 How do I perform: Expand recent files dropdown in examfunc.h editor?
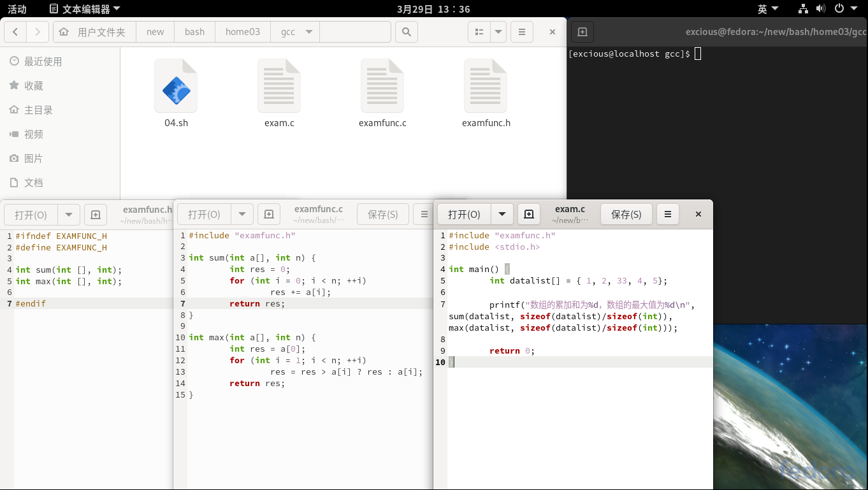(69, 214)
